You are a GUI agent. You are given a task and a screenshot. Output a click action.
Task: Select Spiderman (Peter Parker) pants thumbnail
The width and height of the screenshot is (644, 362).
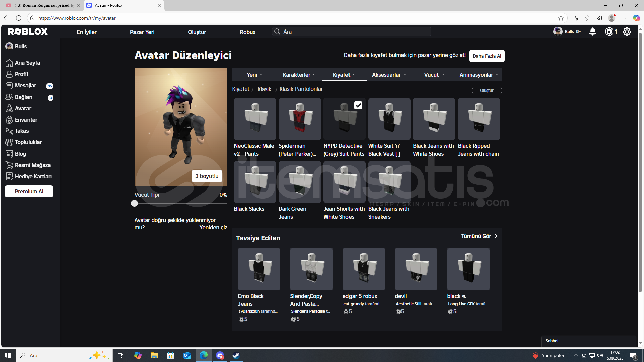(x=300, y=119)
